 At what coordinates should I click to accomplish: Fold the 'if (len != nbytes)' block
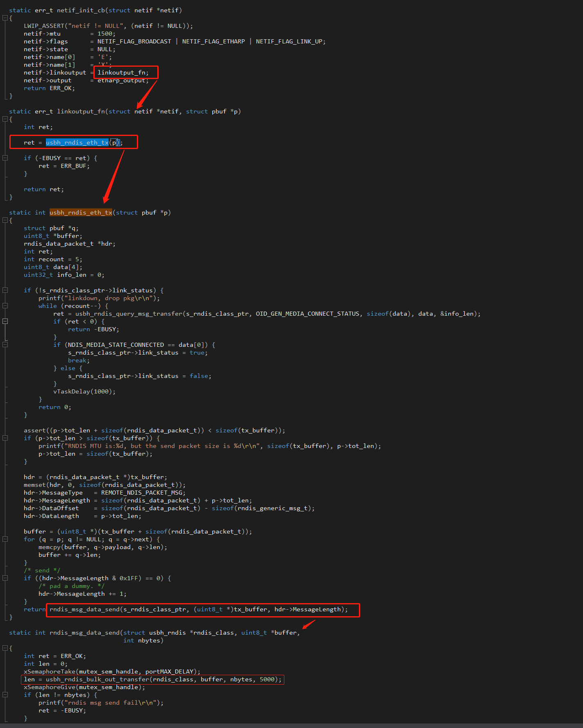[5, 695]
